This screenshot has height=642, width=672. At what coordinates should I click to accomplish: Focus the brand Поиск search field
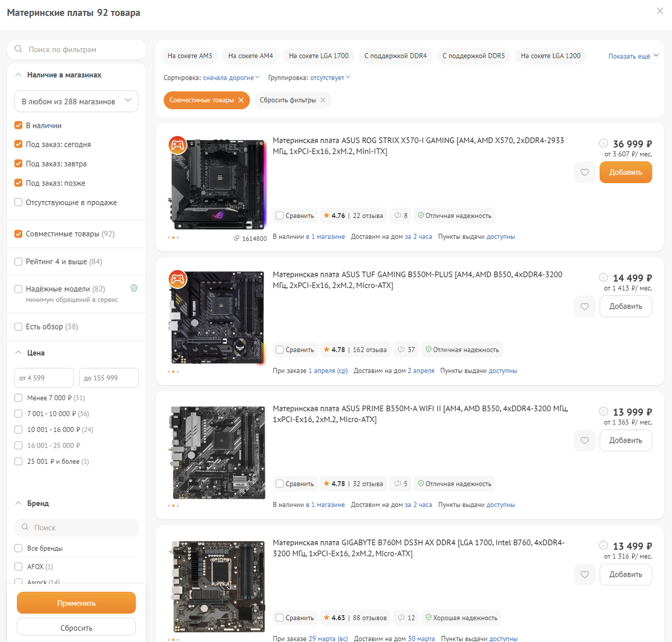click(76, 528)
